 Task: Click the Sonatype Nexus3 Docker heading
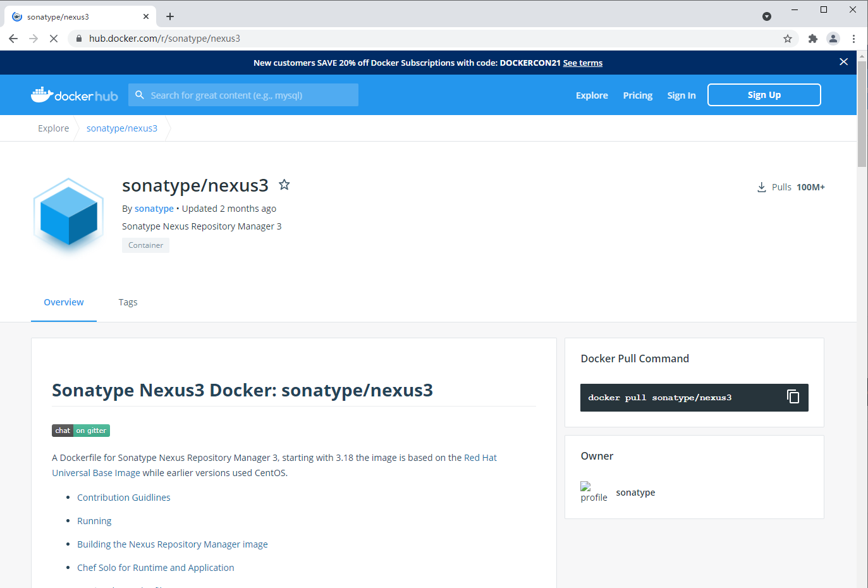[x=242, y=390]
